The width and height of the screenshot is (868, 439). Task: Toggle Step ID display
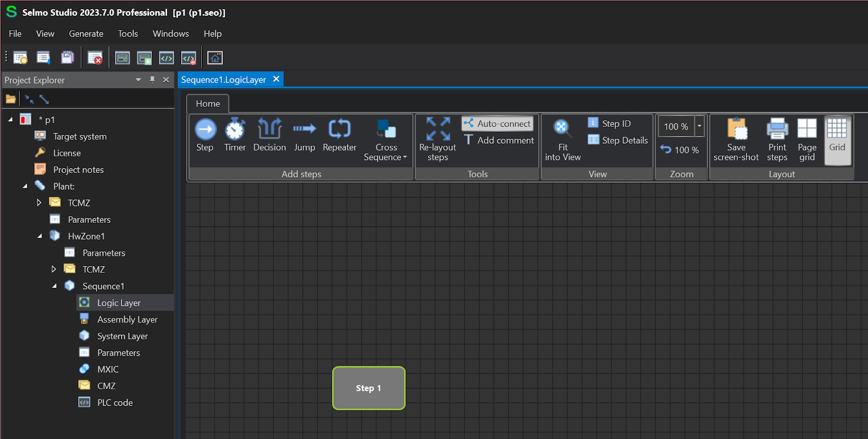pyautogui.click(x=609, y=124)
